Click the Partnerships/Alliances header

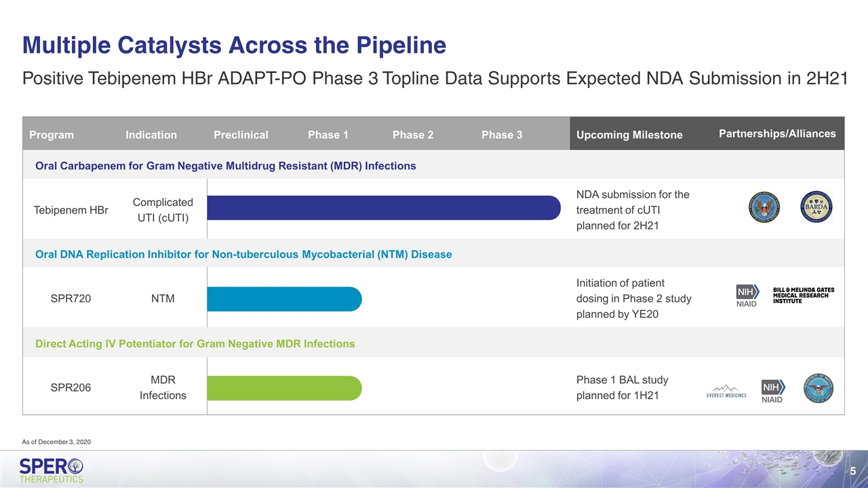777,134
